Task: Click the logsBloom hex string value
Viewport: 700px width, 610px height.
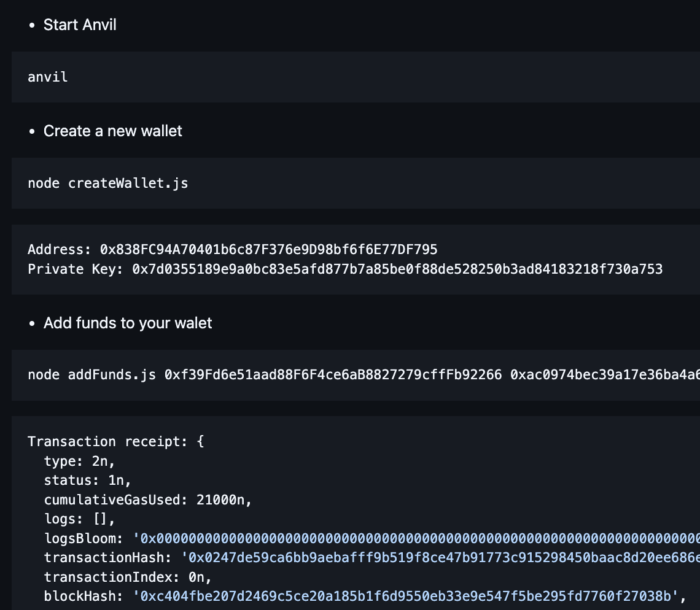Action: [418, 539]
